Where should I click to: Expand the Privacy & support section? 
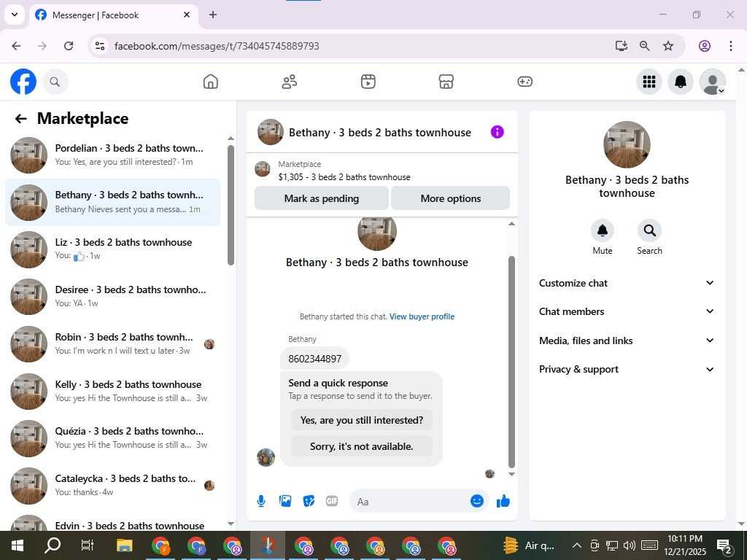coord(627,369)
